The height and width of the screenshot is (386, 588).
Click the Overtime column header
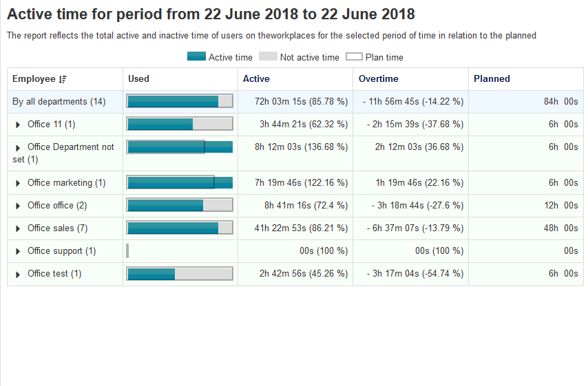tap(378, 79)
